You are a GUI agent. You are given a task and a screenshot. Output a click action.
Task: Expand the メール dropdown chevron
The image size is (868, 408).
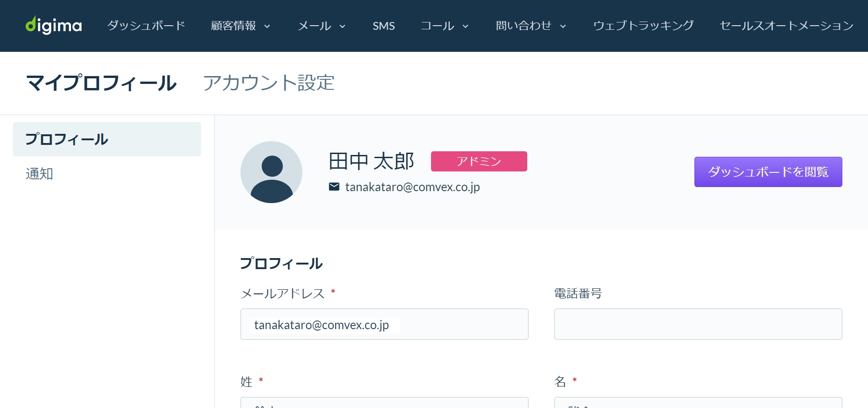click(x=342, y=26)
